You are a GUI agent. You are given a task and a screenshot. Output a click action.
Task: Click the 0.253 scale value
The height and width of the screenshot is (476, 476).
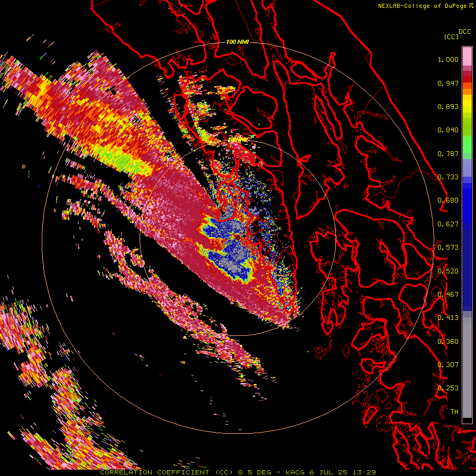[448, 388]
